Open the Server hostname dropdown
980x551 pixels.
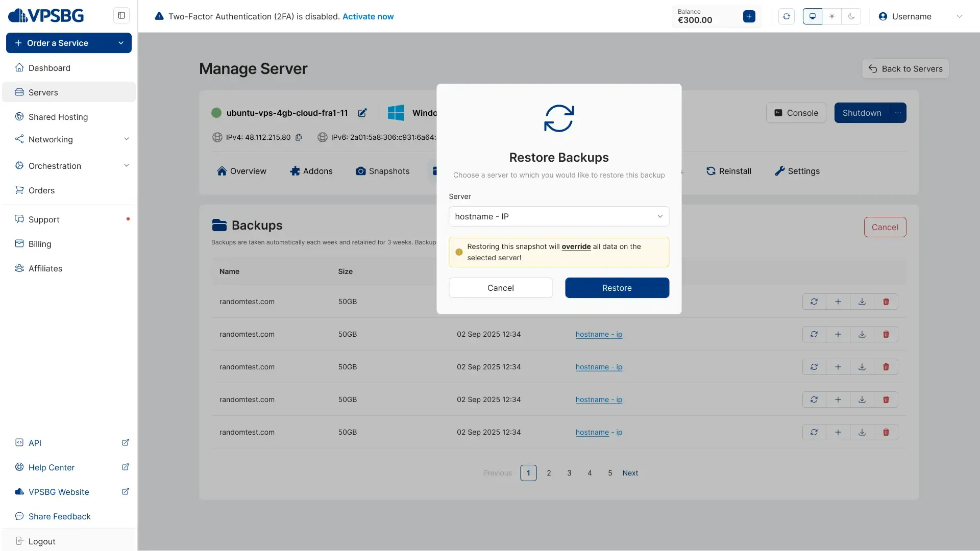[558, 216]
